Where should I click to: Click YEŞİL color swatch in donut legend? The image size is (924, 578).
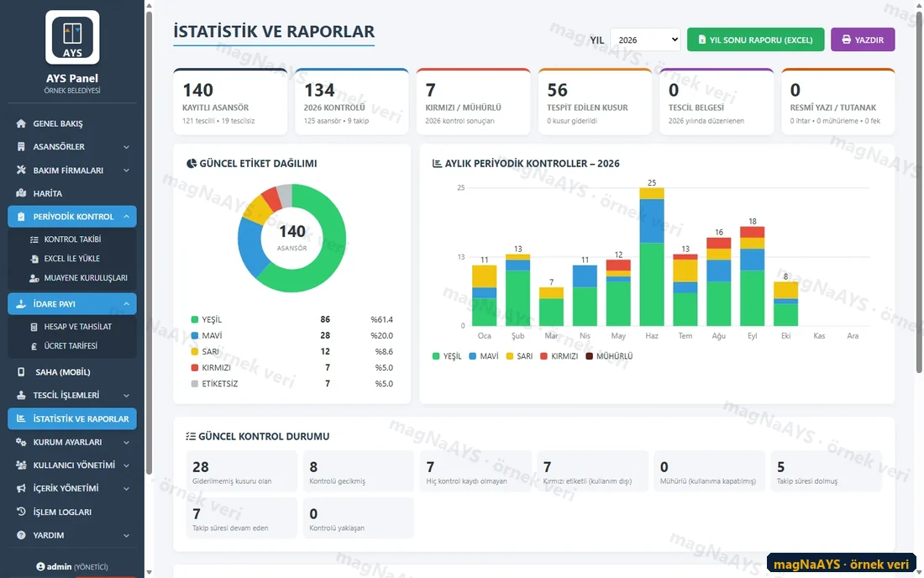click(x=195, y=319)
